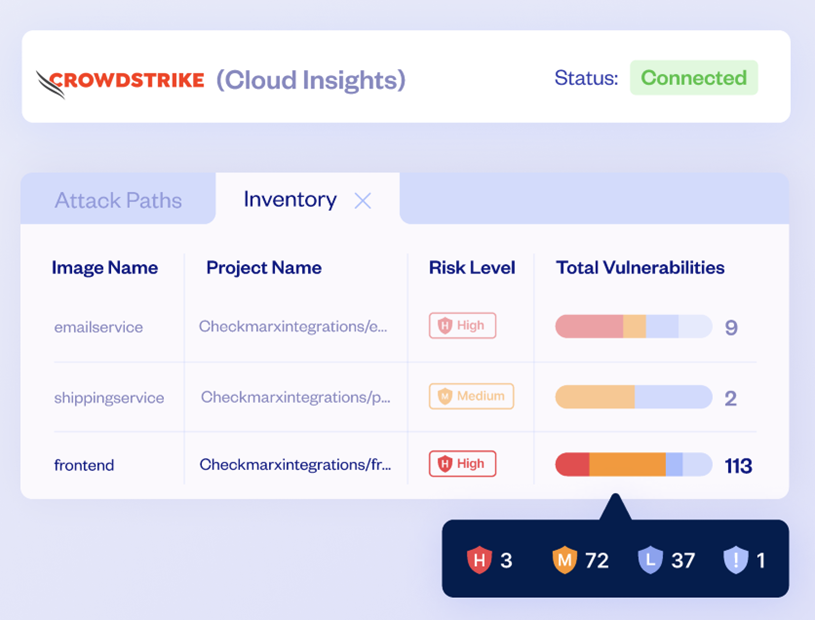Click the CrowdStrike falcon logo
Viewport: 815px width, 620px height.
120,83
